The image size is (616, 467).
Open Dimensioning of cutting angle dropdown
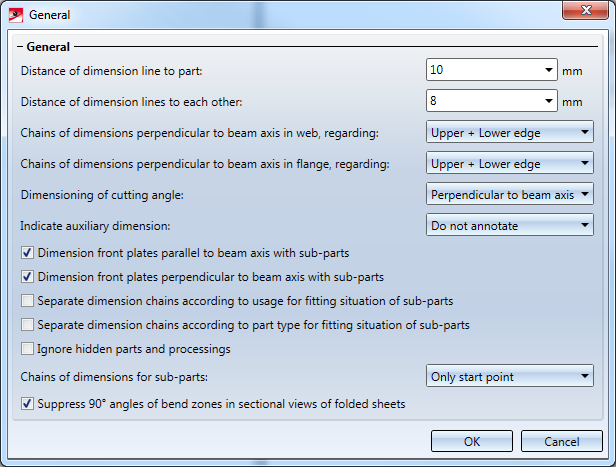pyautogui.click(x=585, y=194)
